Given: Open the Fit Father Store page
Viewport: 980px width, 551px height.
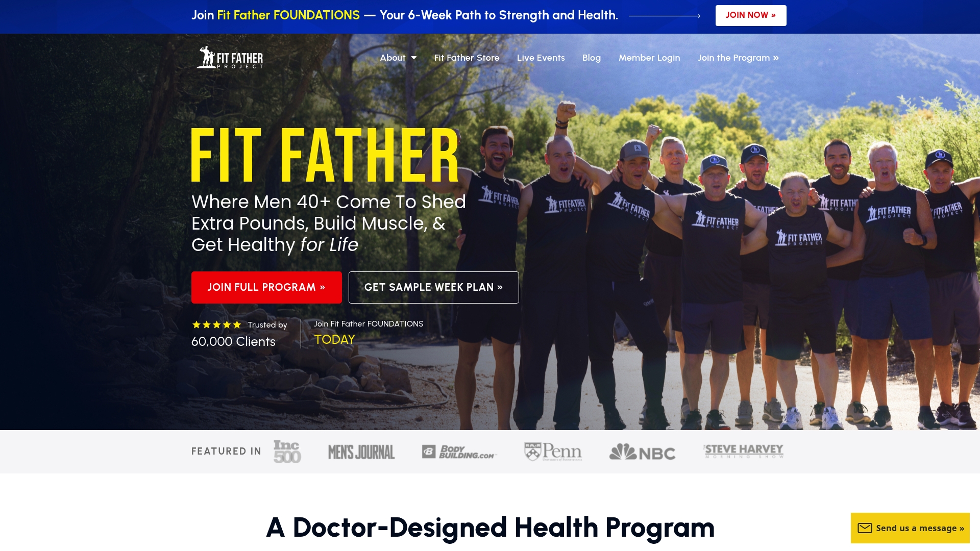Looking at the screenshot, I should pyautogui.click(x=467, y=58).
